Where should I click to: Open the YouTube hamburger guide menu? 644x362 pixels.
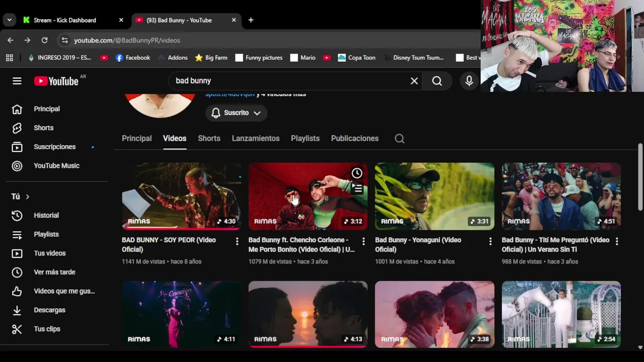point(17,81)
